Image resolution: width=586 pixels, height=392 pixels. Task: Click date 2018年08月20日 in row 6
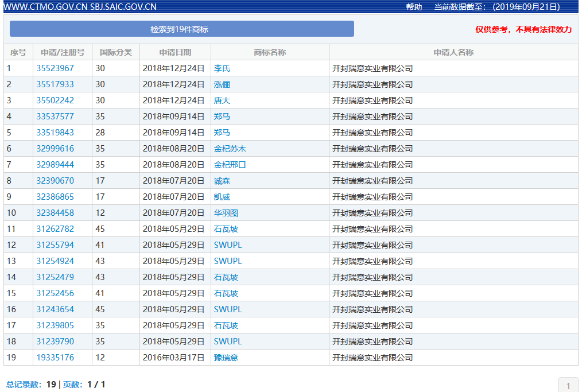[x=173, y=149]
